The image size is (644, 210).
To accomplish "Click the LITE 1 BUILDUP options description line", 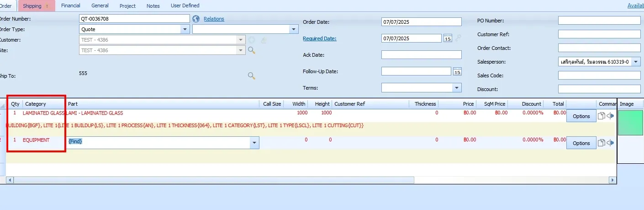I will [185, 125].
